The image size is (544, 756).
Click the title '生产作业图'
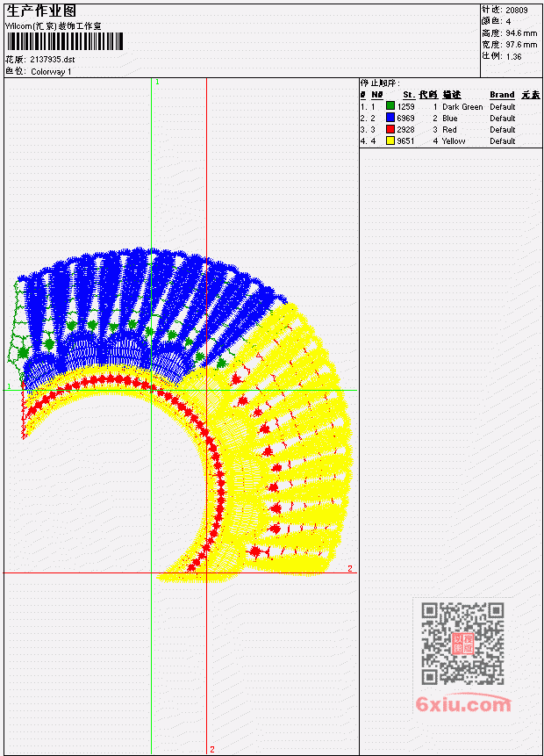coord(41,11)
